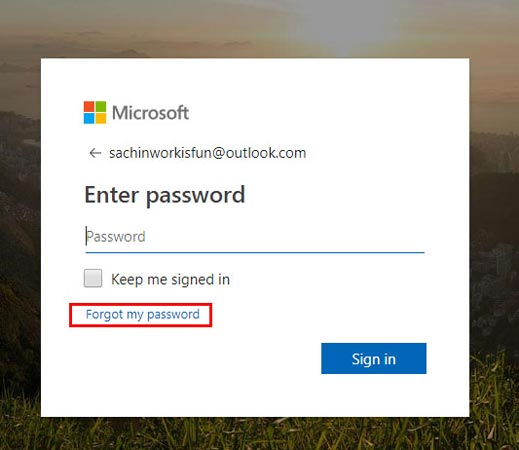Click the red square of Microsoft logo

point(89,107)
